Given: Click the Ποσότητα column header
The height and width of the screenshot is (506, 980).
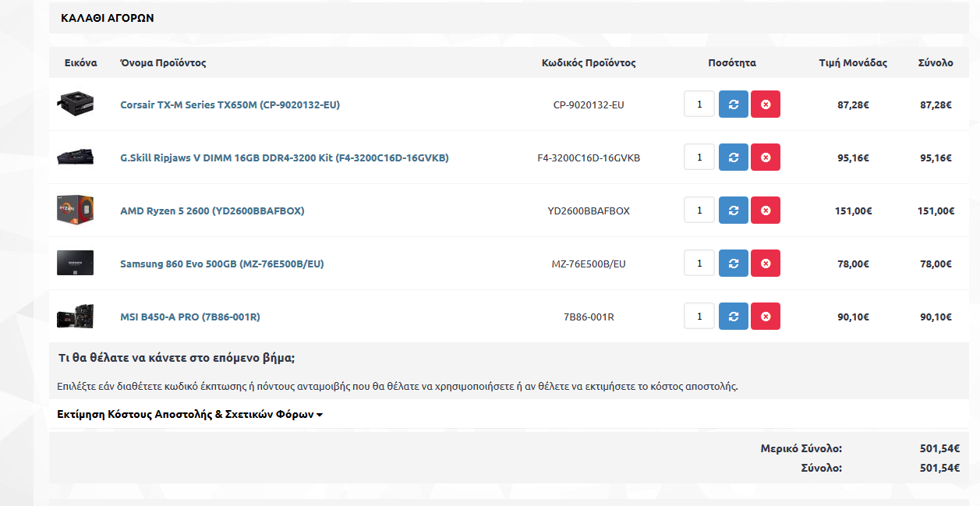Looking at the screenshot, I should pyautogui.click(x=732, y=62).
